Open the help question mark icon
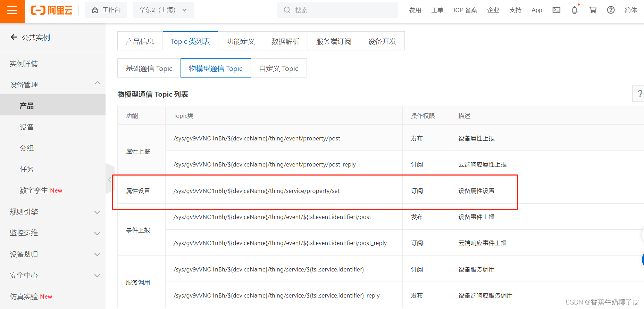Screen dimensions: 644x309 pyautogui.click(x=611, y=10)
